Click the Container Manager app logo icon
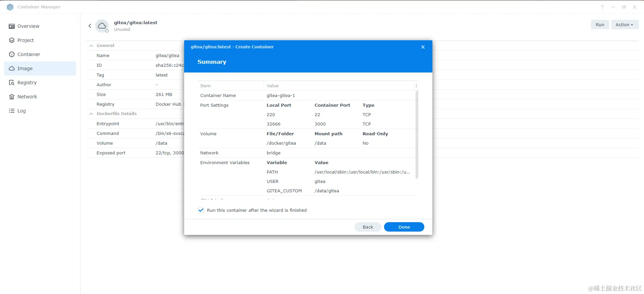The image size is (644, 294). (10, 7)
